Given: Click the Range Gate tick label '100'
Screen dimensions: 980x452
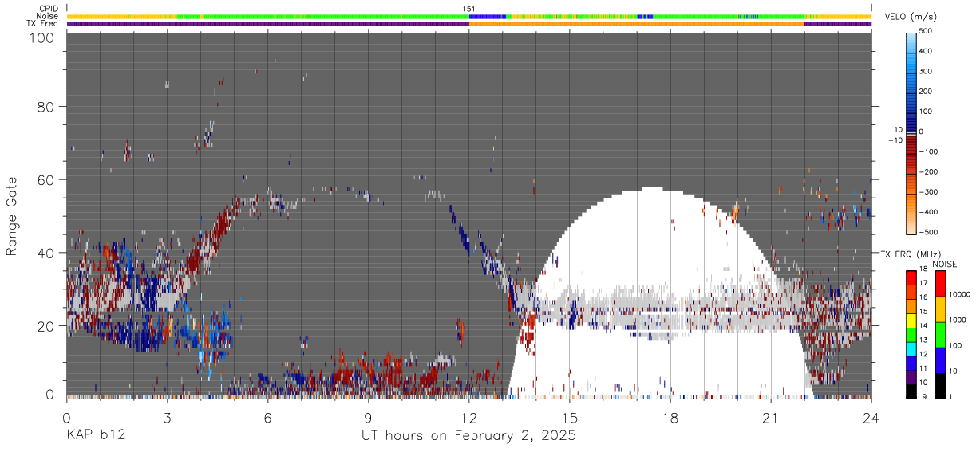Looking at the screenshot, I should tap(42, 37).
